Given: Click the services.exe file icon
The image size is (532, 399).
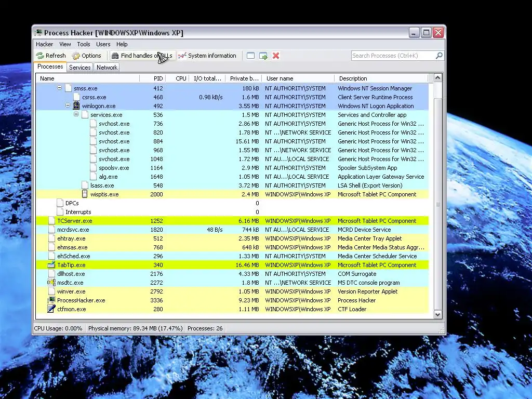Looking at the screenshot, I should tap(85, 115).
